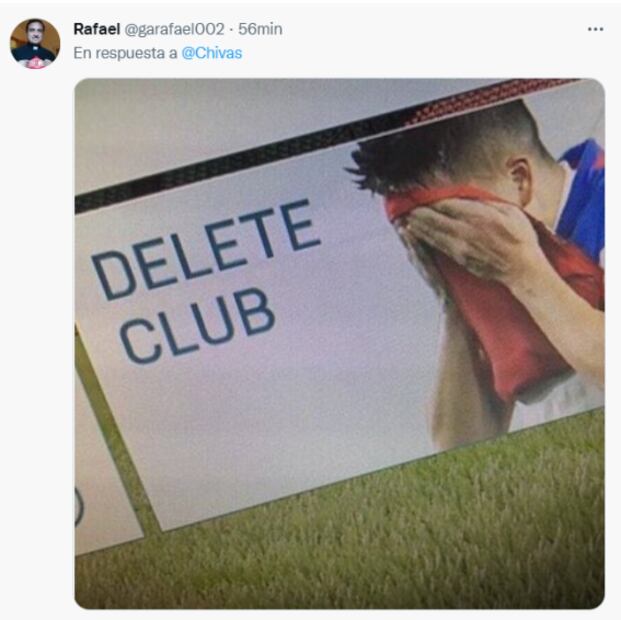Open the @Chivas mention link
This screenshot has width=621, height=620.
211,53
